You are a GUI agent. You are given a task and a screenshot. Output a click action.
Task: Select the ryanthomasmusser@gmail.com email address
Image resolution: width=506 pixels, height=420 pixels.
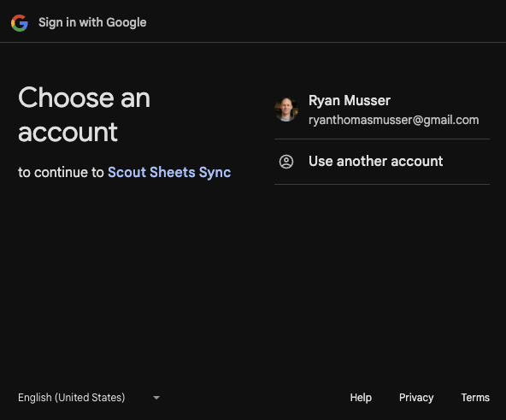(x=394, y=121)
